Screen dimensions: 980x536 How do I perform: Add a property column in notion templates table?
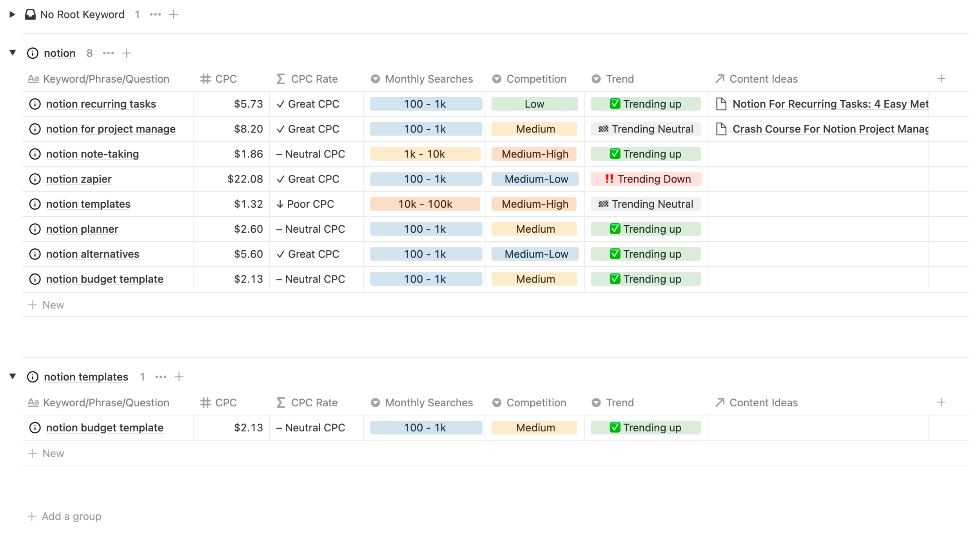(941, 402)
